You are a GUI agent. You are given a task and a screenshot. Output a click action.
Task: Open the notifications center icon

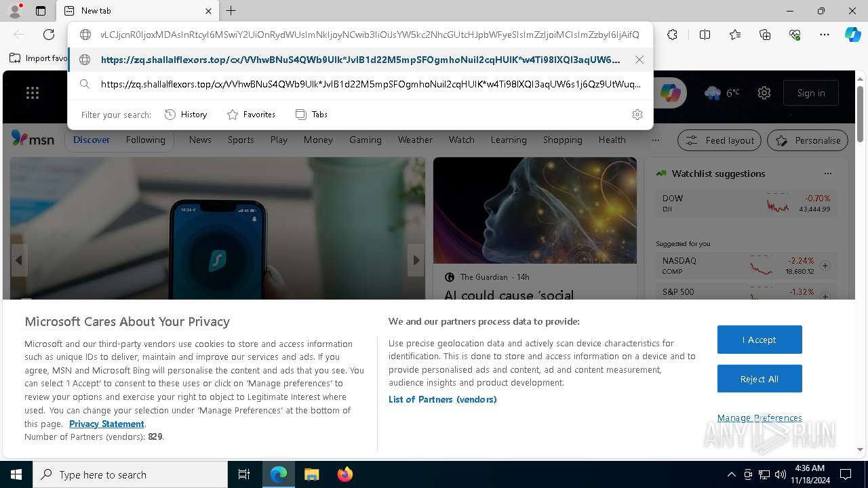[846, 474]
